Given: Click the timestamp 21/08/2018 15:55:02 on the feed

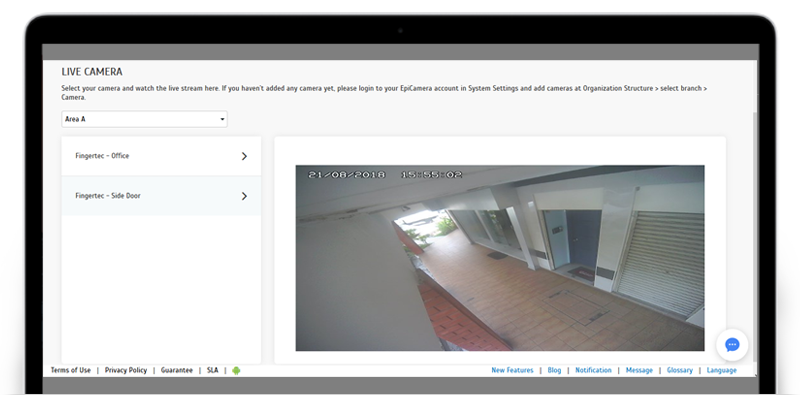Looking at the screenshot, I should click(385, 175).
